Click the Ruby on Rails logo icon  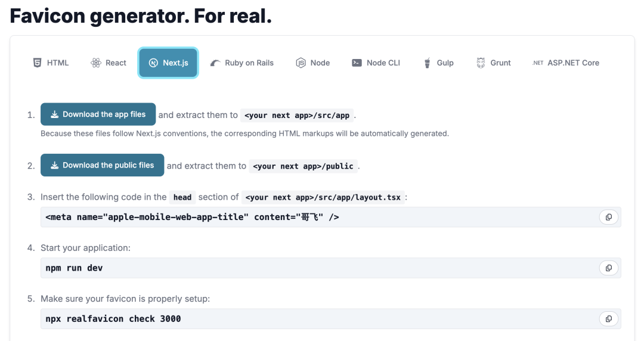(215, 63)
